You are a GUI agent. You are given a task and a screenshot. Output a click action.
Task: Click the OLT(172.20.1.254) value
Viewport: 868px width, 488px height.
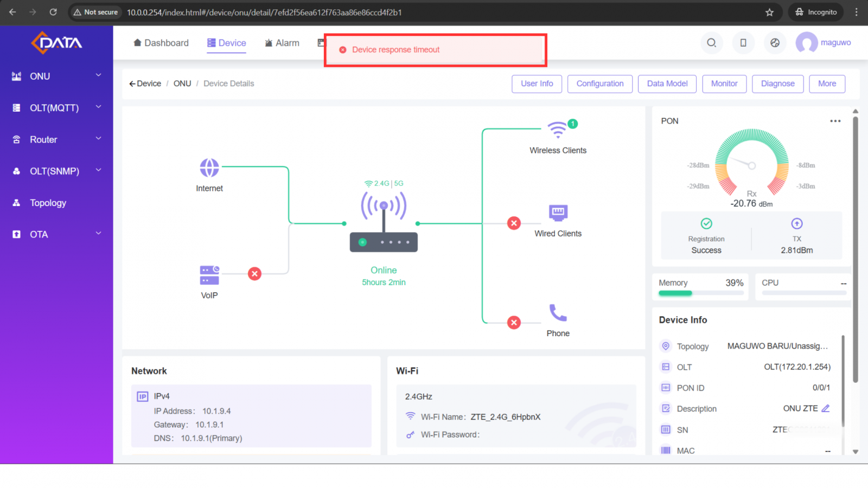point(797,367)
